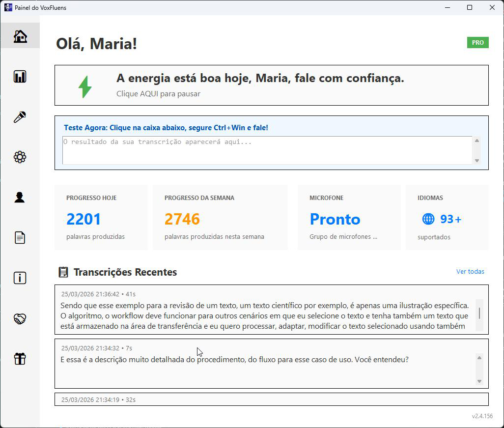Screen dimensions: 504x428
Task: Open settings gear icon in sidebar
Action: pyautogui.click(x=20, y=157)
